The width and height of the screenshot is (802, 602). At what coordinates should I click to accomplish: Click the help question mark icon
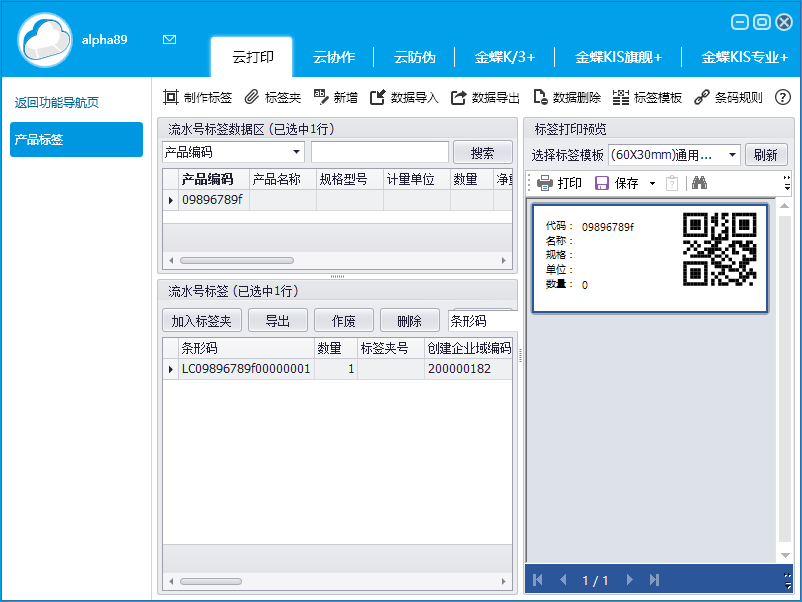pos(783,97)
